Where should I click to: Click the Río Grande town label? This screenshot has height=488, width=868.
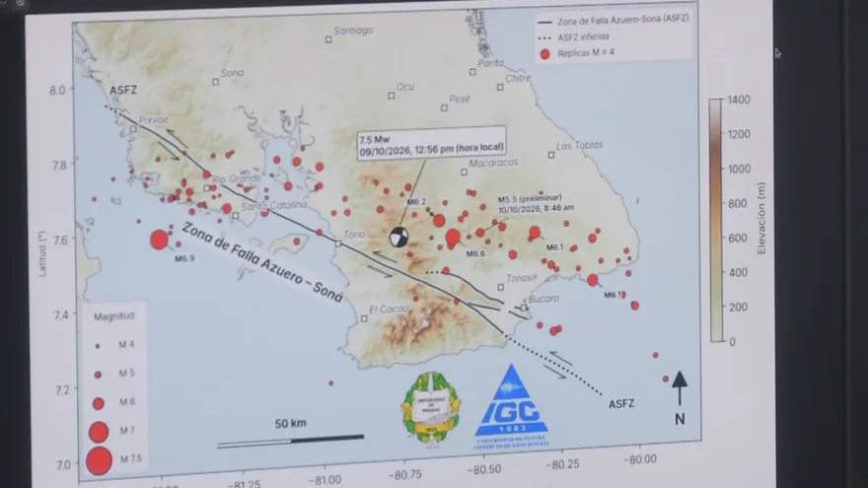[237, 178]
